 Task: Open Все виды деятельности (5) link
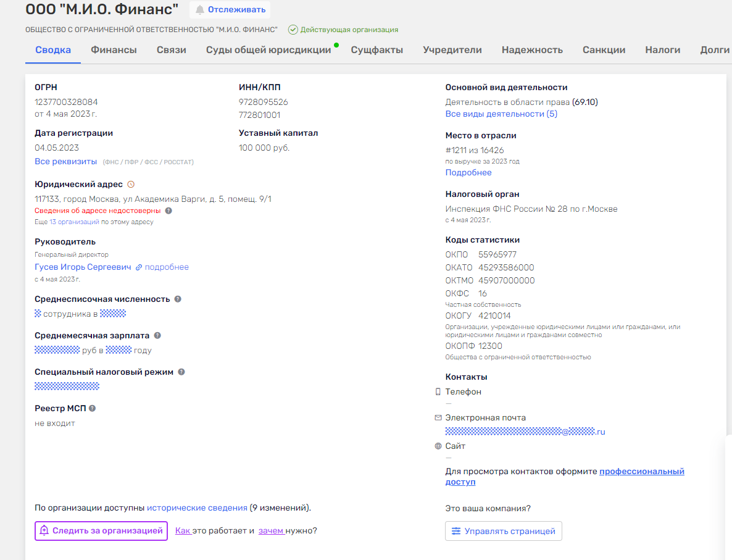[x=501, y=114]
